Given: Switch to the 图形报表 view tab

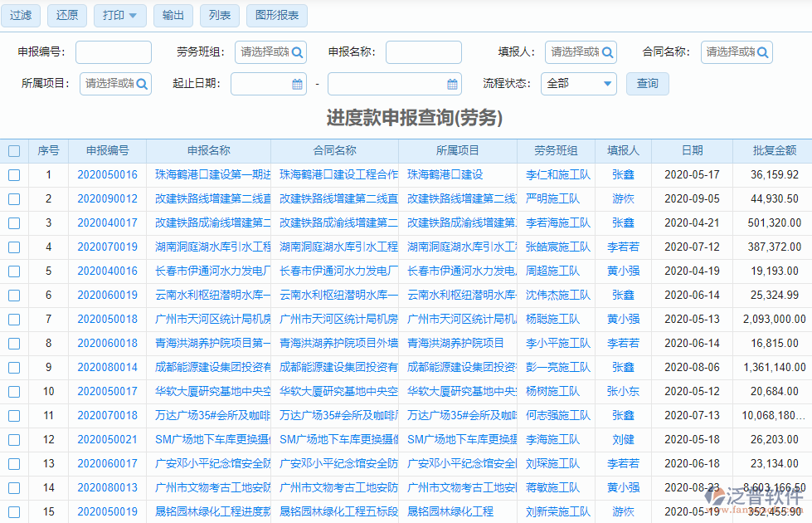Looking at the screenshot, I should click(276, 15).
